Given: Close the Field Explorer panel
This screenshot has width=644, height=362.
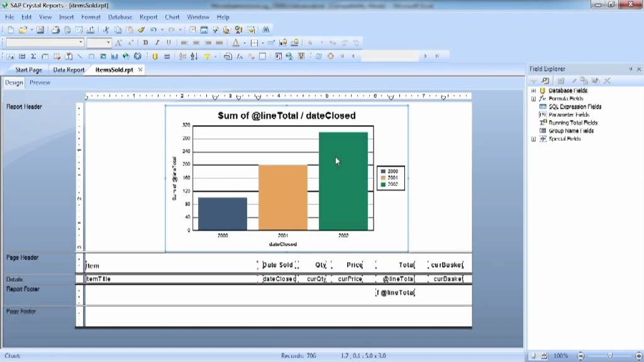Looking at the screenshot, I should click(x=639, y=69).
